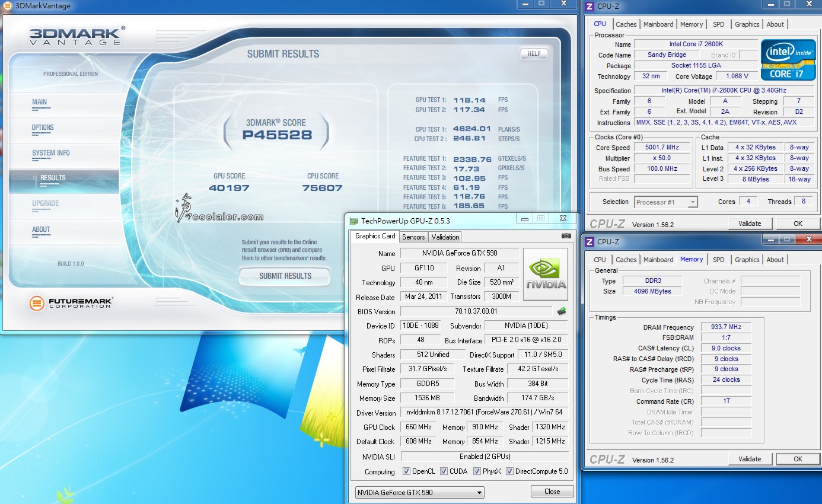Click Validate in upper CPU-Z window
822x504 pixels.
click(750, 224)
